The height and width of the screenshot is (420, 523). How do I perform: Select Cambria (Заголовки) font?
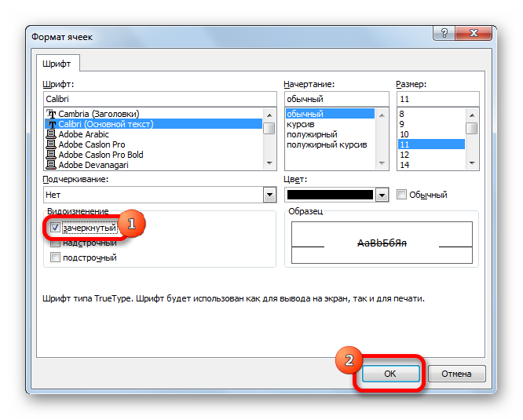153,114
